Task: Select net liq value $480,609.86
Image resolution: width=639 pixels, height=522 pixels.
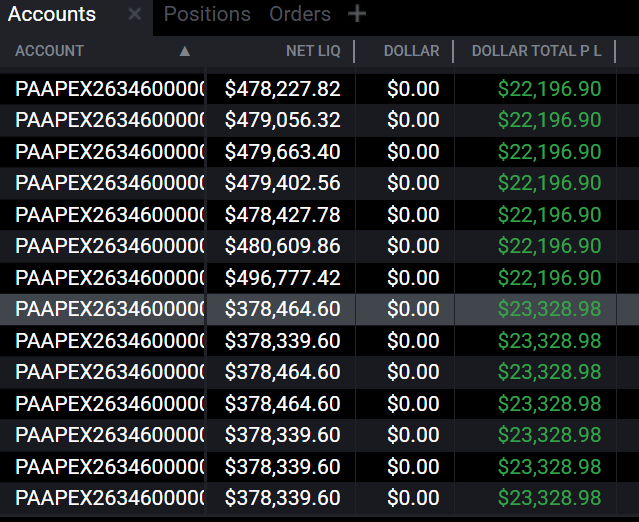Action: [x=282, y=246]
